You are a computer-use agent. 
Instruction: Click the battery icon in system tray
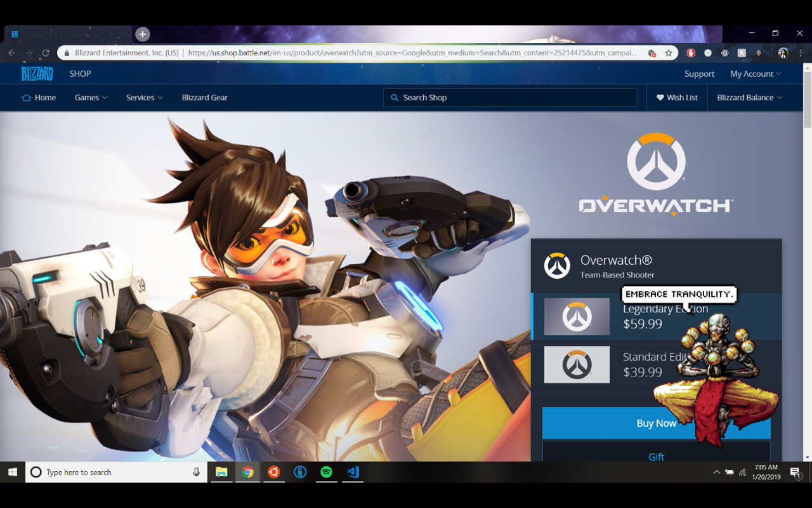click(730, 472)
